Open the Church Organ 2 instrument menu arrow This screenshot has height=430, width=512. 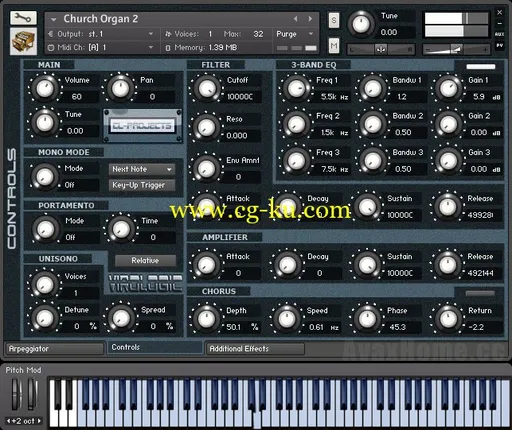(53, 20)
